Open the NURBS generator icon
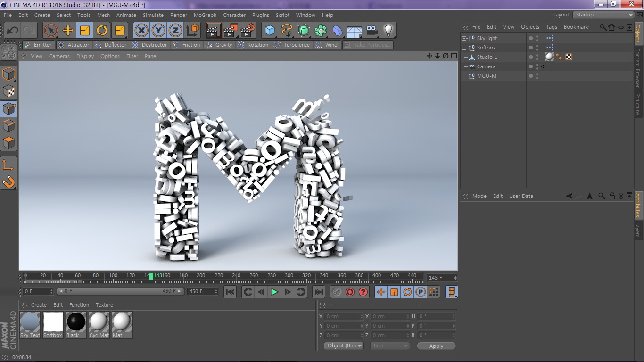This screenshot has width=644, height=362. 304,31
